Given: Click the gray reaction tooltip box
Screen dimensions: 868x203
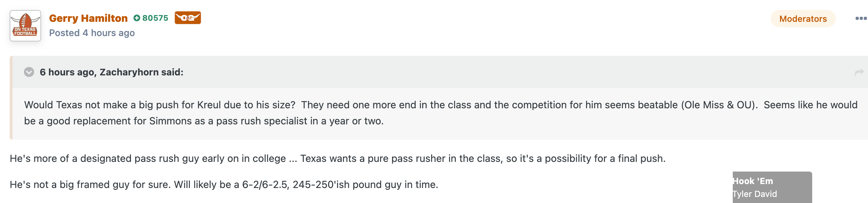Looking at the screenshot, I should click(772, 187).
